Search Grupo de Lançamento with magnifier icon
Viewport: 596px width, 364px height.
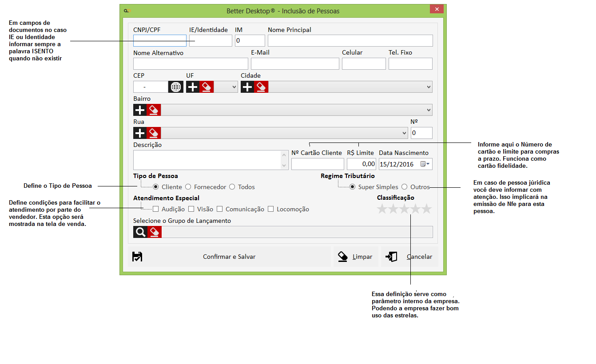tap(140, 232)
